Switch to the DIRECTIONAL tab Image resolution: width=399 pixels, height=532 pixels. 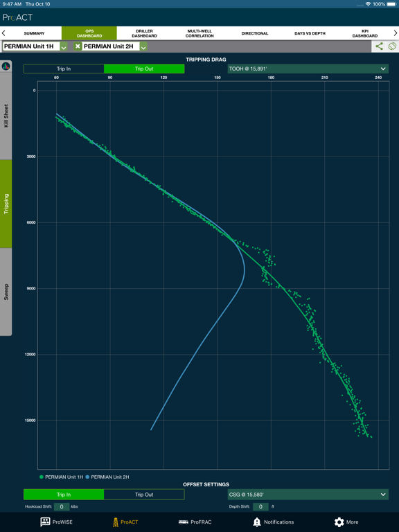point(255,33)
